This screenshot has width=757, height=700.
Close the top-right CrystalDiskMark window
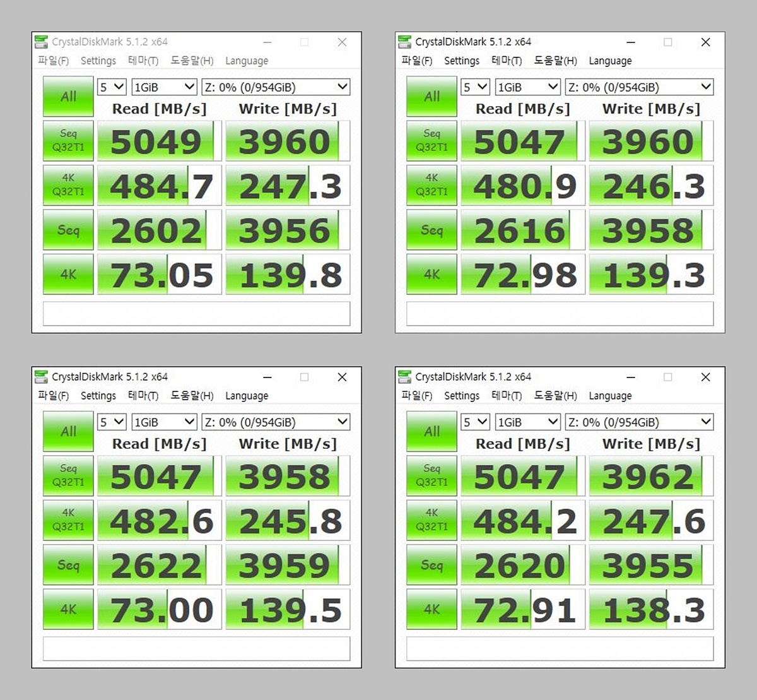[705, 42]
